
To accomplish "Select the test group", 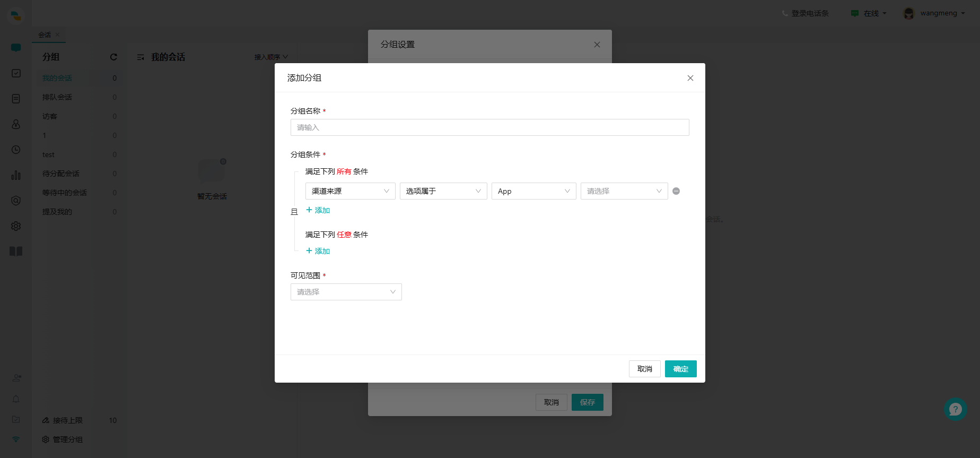I will pyautogui.click(x=80, y=154).
